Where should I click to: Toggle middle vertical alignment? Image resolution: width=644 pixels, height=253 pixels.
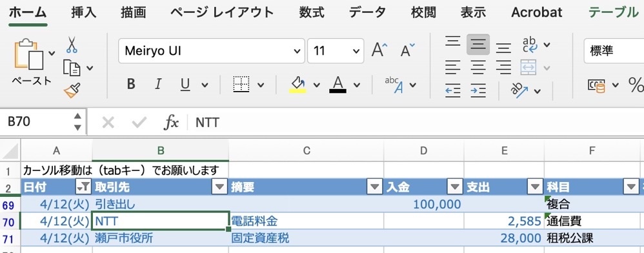point(478,45)
